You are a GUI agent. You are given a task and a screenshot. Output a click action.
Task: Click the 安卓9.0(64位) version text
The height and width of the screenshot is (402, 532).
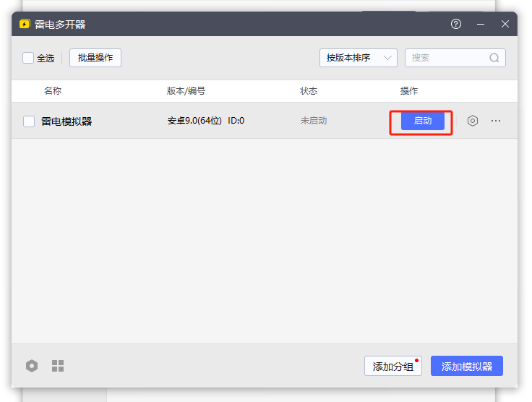(x=194, y=121)
